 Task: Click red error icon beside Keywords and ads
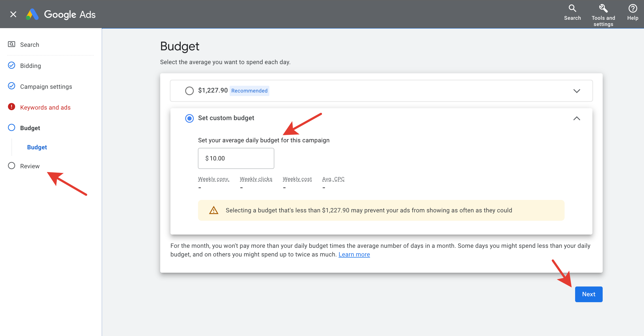[11, 107]
